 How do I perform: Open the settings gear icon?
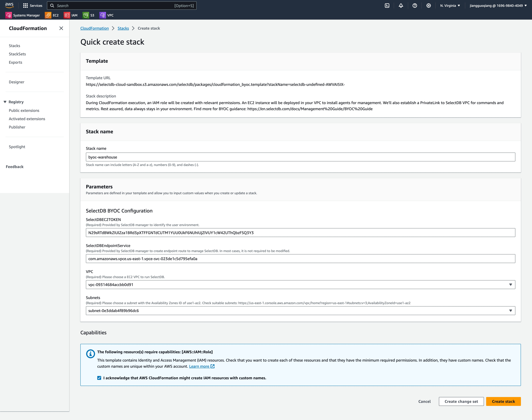tap(428, 5)
